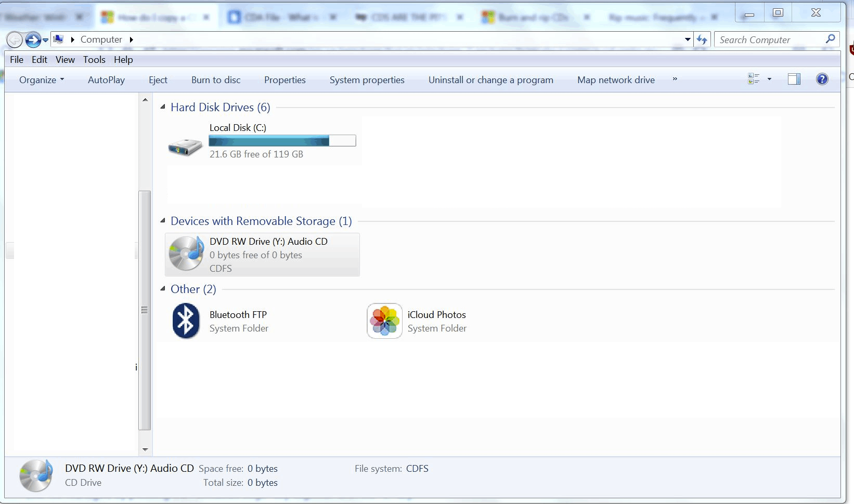The height and width of the screenshot is (504, 854).
Task: Toggle the preview pane
Action: pos(794,79)
